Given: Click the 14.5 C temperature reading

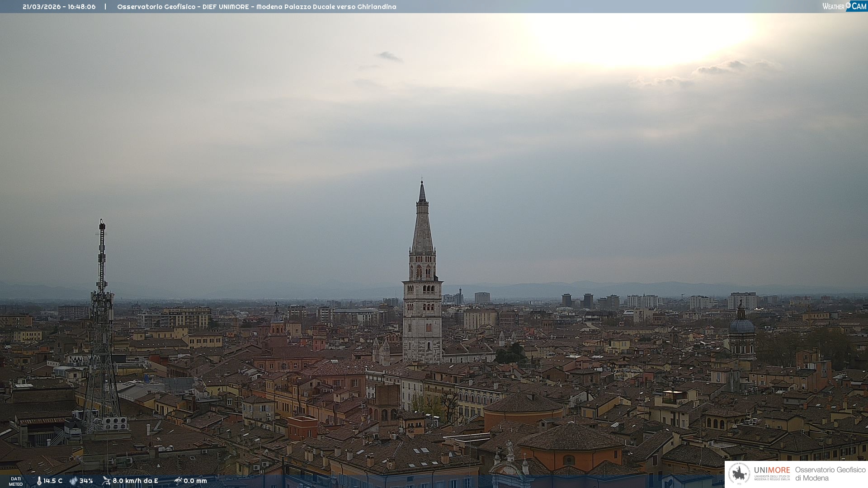Looking at the screenshot, I should [x=53, y=481].
